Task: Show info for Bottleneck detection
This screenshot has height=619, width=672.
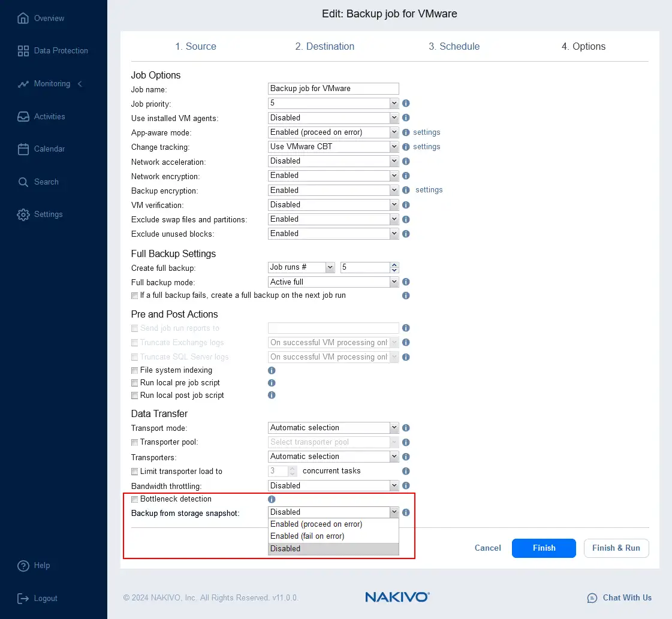Action: (x=272, y=500)
